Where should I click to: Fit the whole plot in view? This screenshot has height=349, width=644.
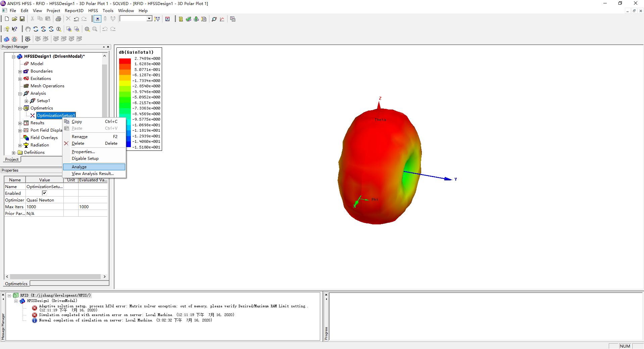pos(87,29)
